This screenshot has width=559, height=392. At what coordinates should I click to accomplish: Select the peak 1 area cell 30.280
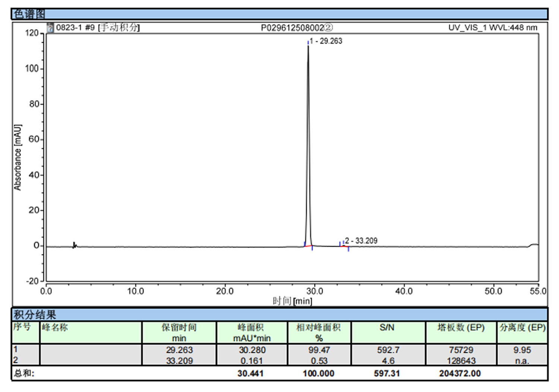252,350
